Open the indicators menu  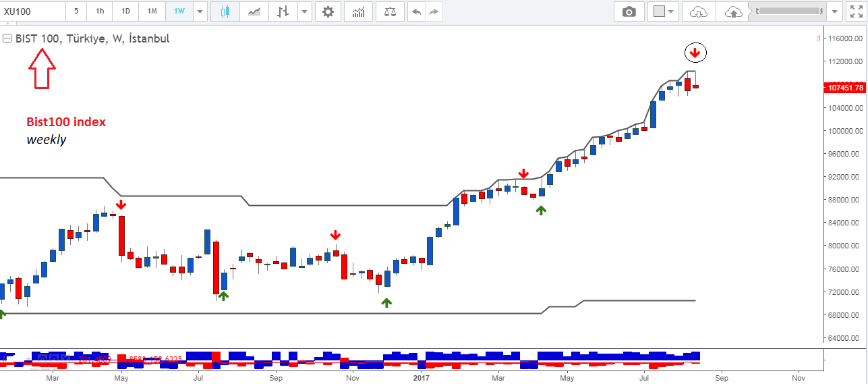point(359,11)
